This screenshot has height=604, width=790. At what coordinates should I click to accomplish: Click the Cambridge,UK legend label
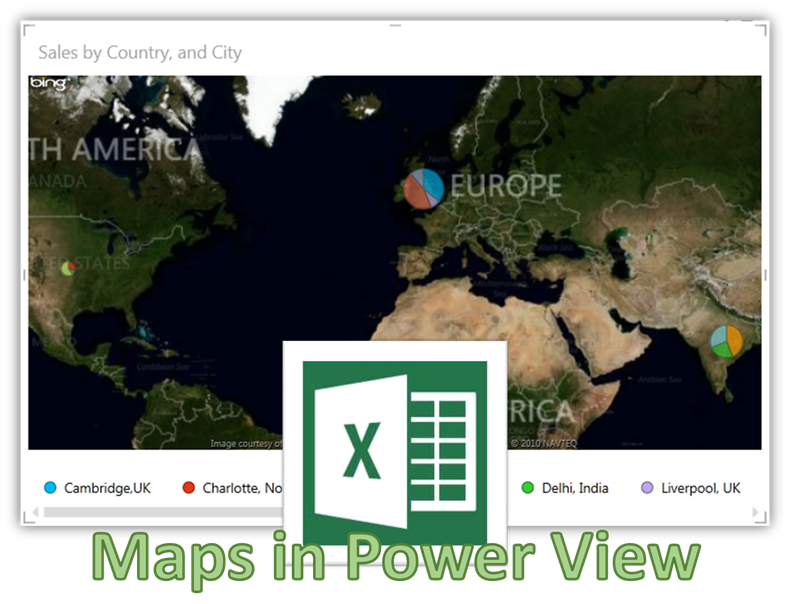click(107, 488)
